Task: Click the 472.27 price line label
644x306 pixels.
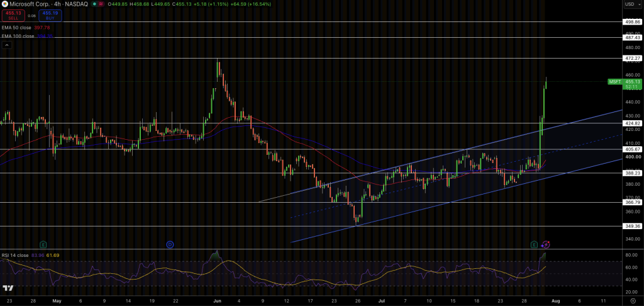Action: click(633, 59)
